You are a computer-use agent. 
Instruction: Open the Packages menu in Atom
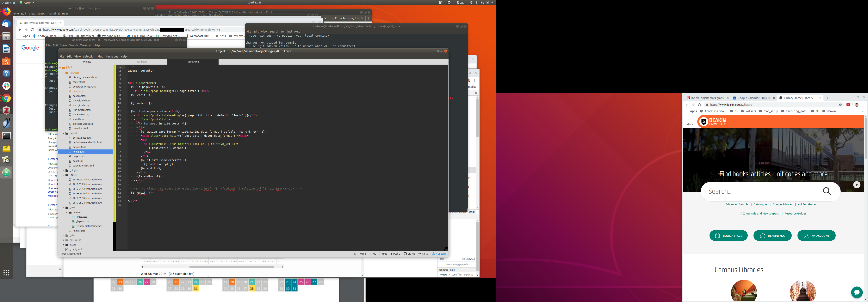tap(112, 57)
